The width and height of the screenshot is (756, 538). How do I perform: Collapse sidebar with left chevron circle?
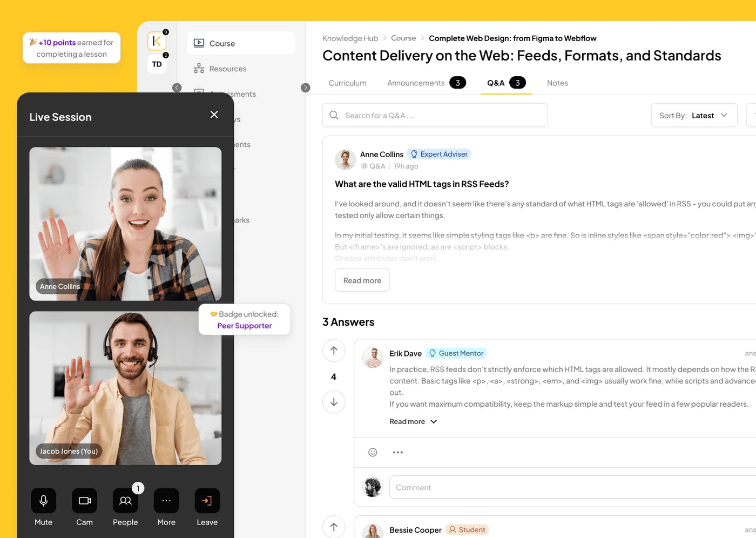177,88
